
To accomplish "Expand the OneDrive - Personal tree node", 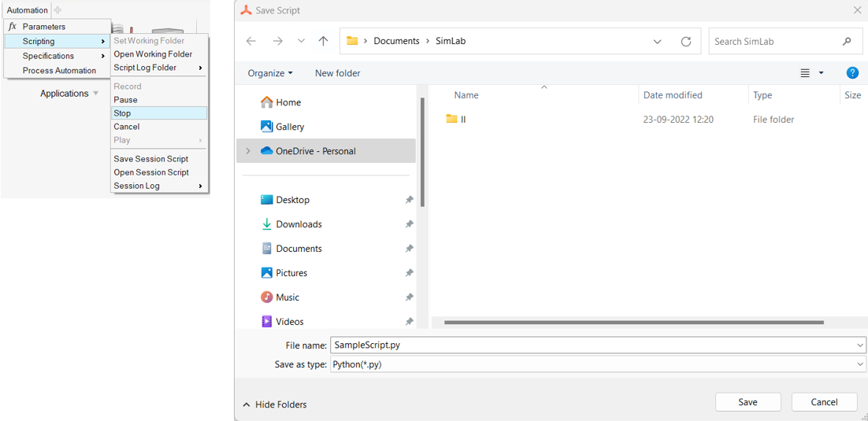I will coord(248,151).
